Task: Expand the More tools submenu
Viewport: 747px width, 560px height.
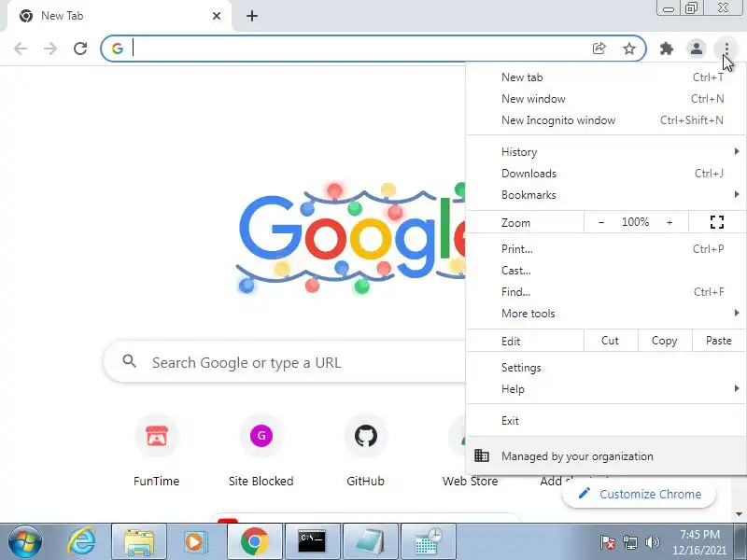Action: tap(606, 314)
